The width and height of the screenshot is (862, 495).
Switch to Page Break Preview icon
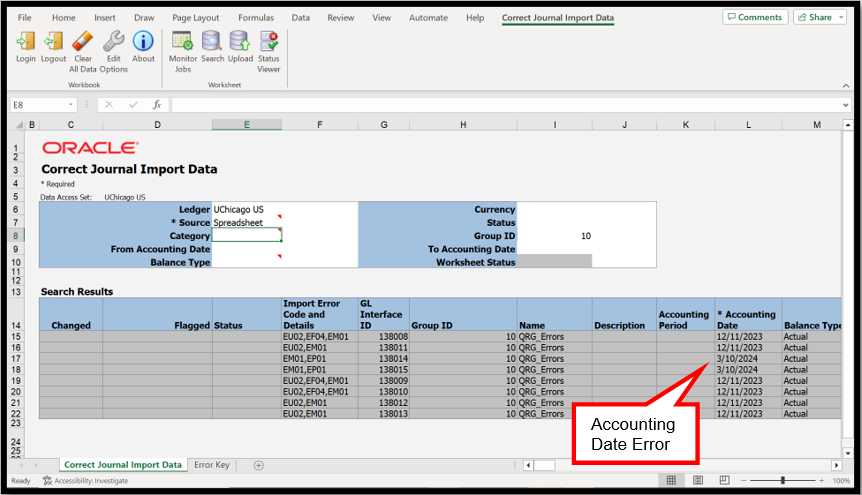[725, 480]
